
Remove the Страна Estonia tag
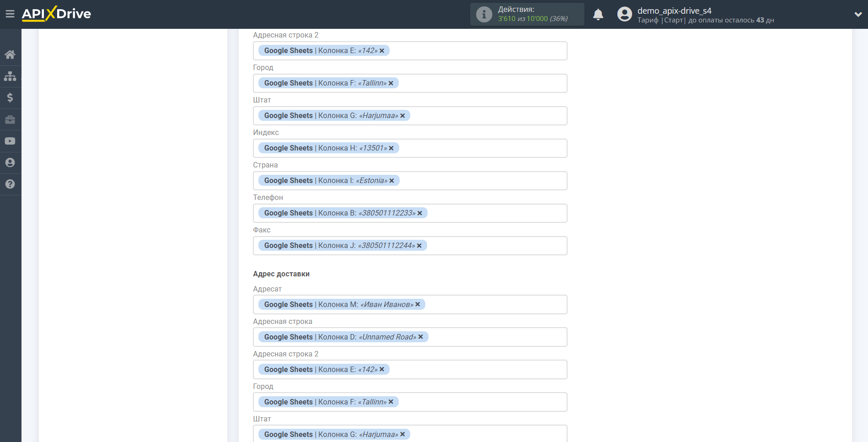tap(392, 181)
